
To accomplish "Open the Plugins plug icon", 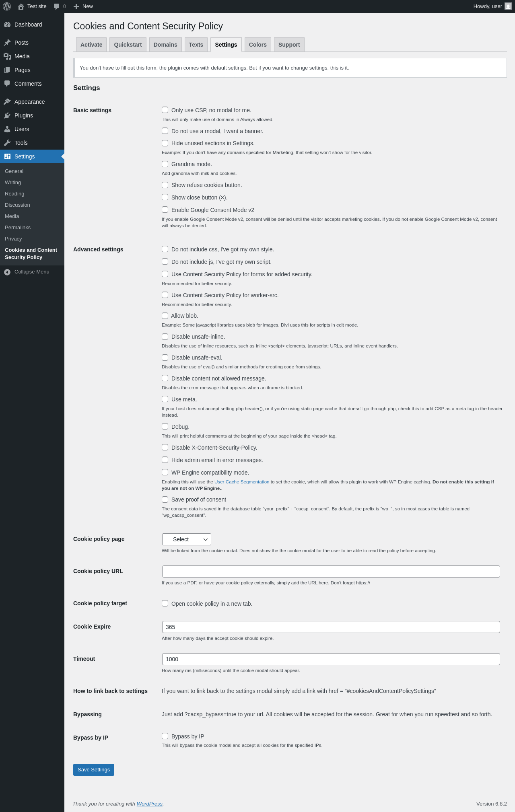I will [x=7, y=115].
